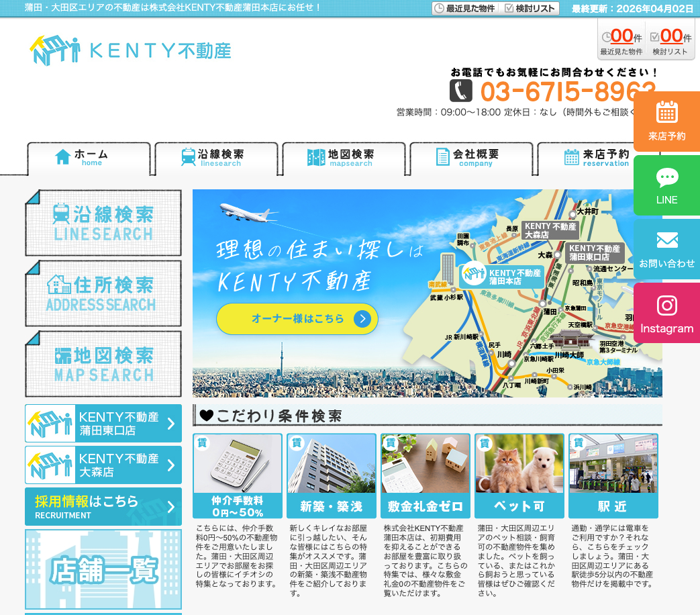Click the map icon on 地図検索 tab
Screen dimensions: 700x615
tap(316, 156)
